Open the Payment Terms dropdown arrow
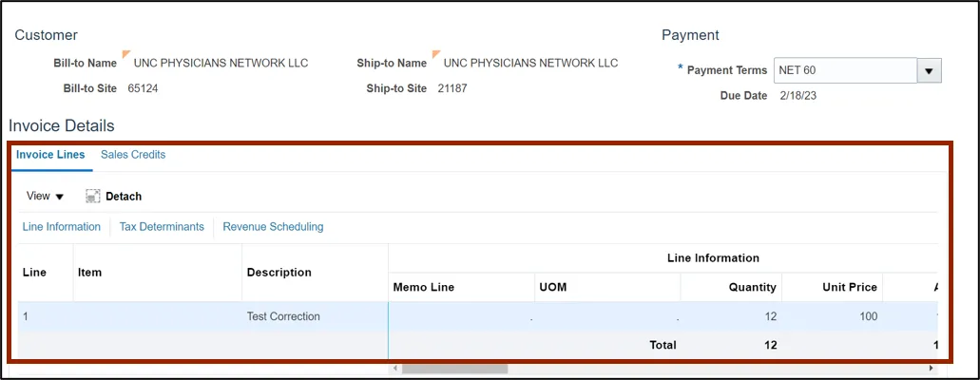This screenshot has width=980, height=380. pos(929,70)
